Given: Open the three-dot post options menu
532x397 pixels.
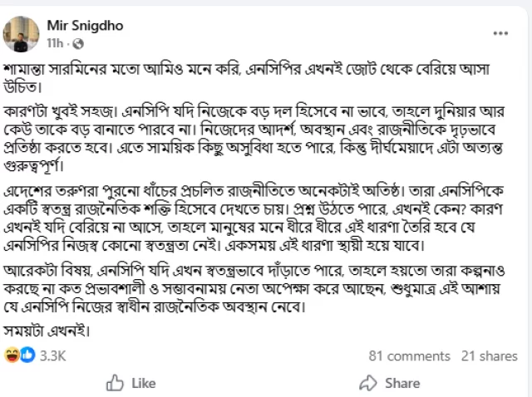Looking at the screenshot, I should tap(500, 33).
